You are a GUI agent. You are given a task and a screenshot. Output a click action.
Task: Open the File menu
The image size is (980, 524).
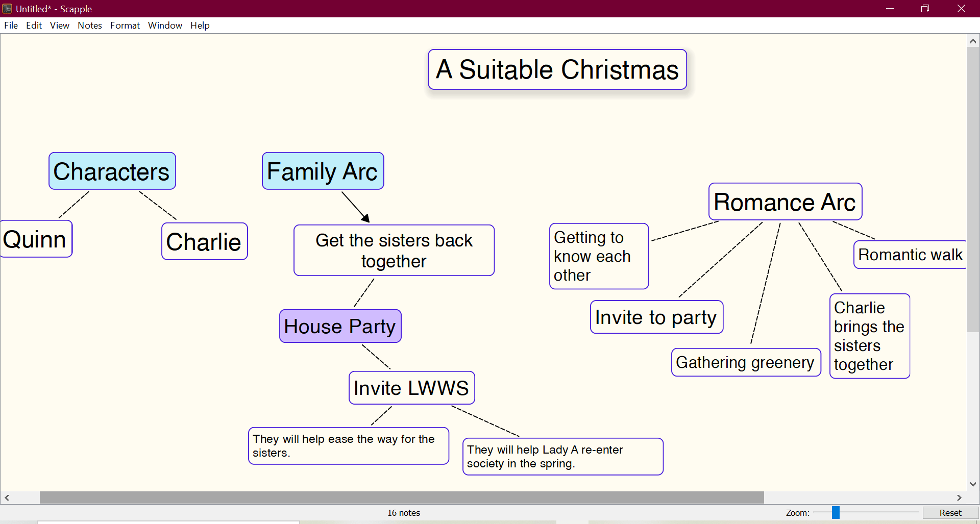tap(11, 26)
